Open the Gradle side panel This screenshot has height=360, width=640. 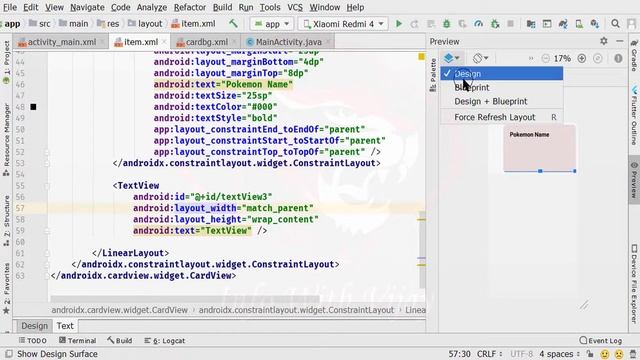(x=634, y=55)
